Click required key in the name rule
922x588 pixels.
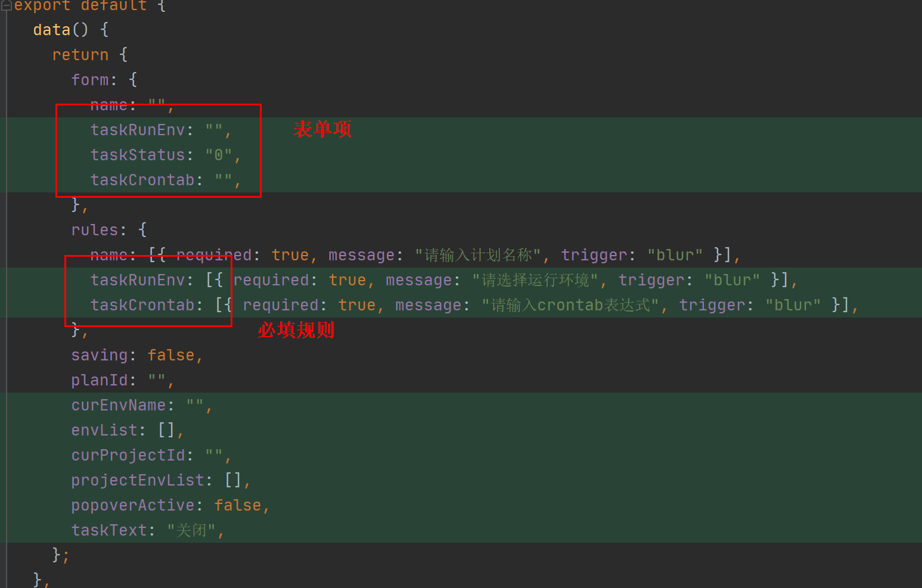point(214,255)
